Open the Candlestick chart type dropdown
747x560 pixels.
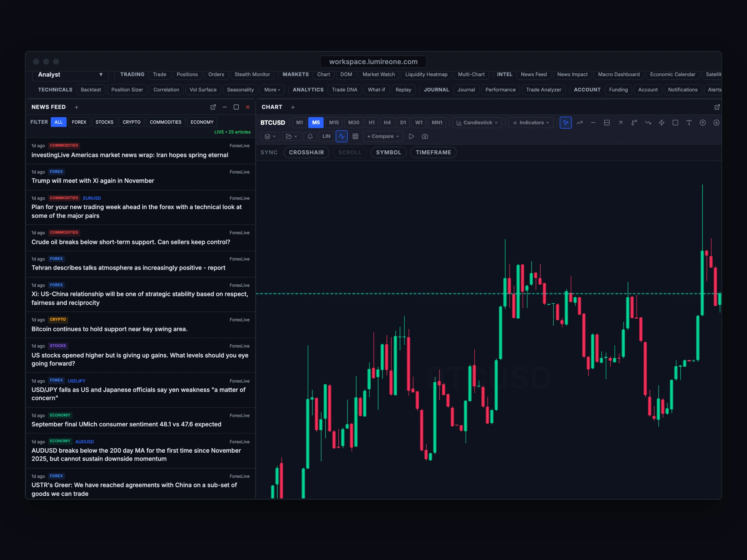pyautogui.click(x=477, y=123)
